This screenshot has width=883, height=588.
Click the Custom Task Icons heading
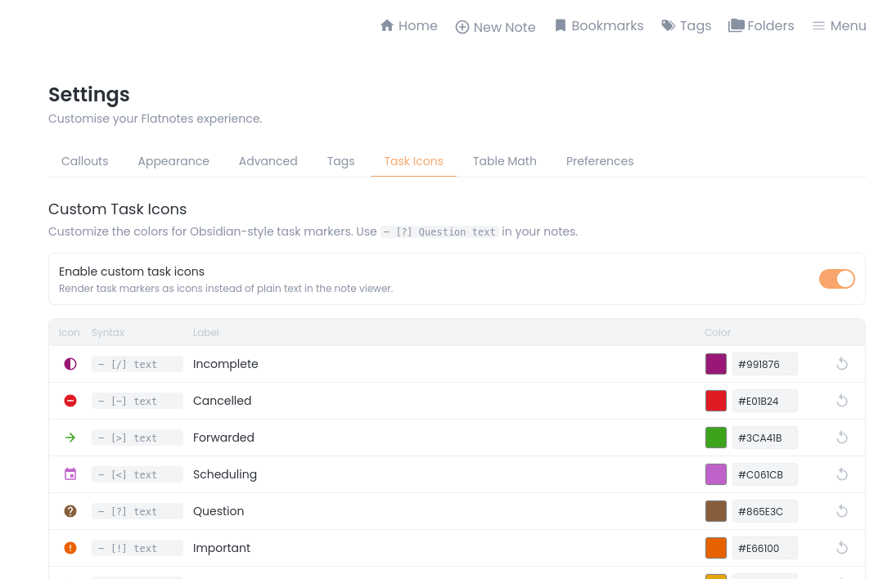click(117, 209)
